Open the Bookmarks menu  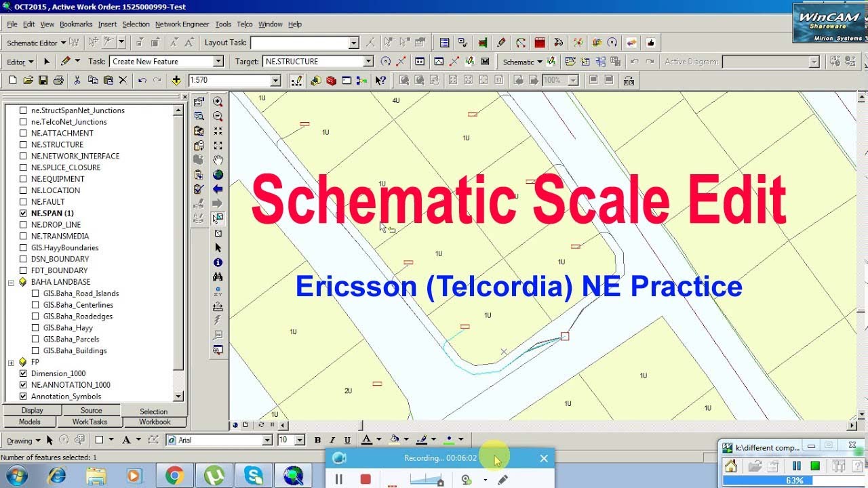coord(76,24)
